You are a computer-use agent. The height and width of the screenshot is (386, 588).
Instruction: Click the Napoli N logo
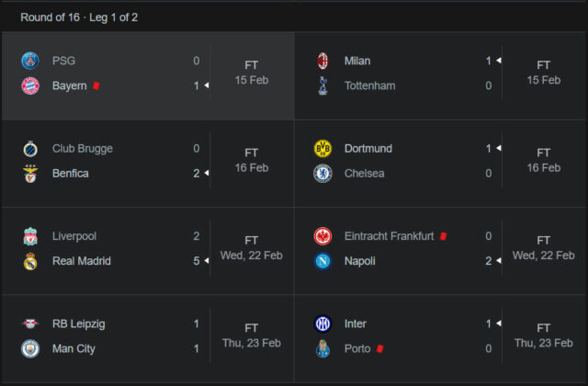click(x=322, y=261)
